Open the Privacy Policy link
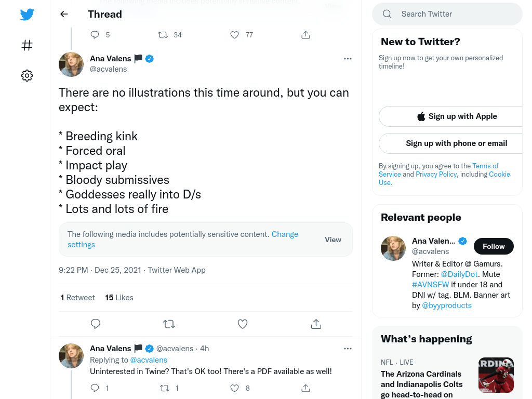 click(436, 174)
